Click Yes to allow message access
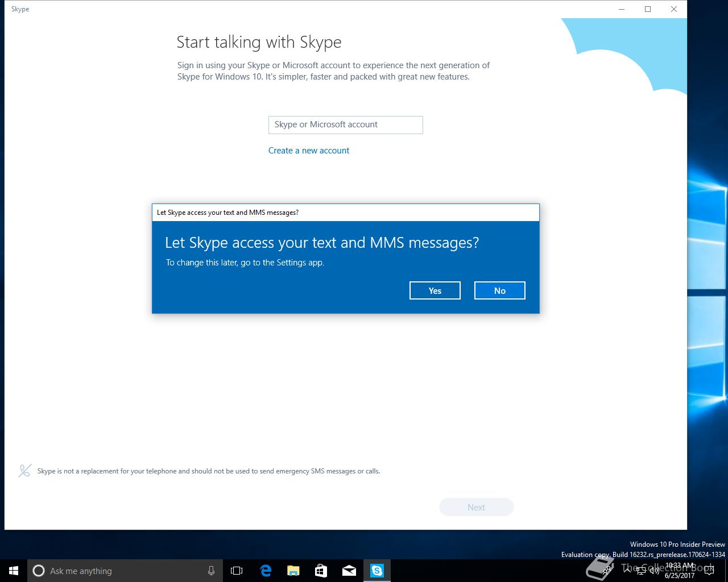This screenshot has height=582, width=728. click(435, 290)
